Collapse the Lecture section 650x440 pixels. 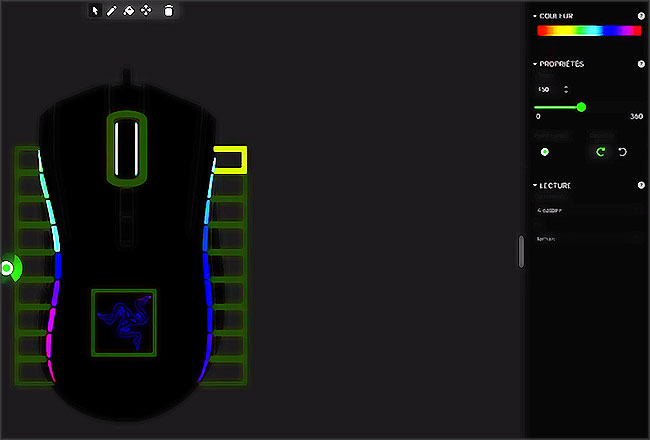coord(535,185)
